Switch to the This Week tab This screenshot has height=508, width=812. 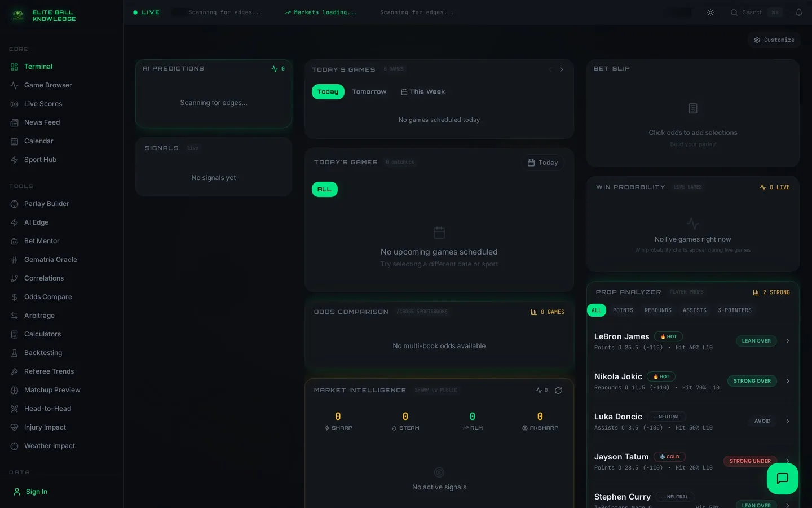[x=423, y=92]
